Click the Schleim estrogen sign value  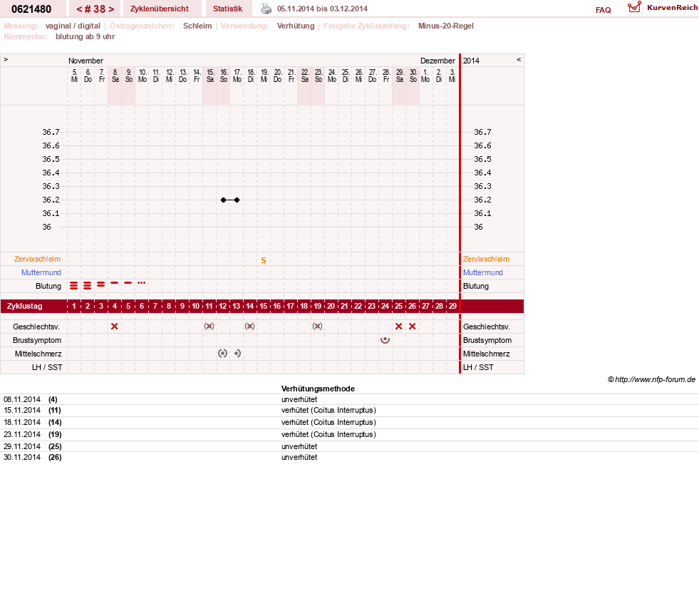[x=197, y=26]
